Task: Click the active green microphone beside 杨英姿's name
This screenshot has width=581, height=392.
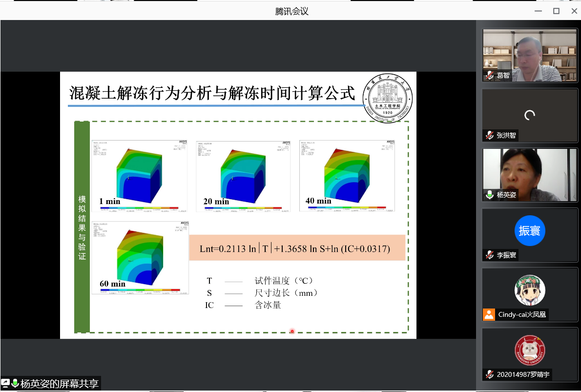Action: pyautogui.click(x=490, y=195)
